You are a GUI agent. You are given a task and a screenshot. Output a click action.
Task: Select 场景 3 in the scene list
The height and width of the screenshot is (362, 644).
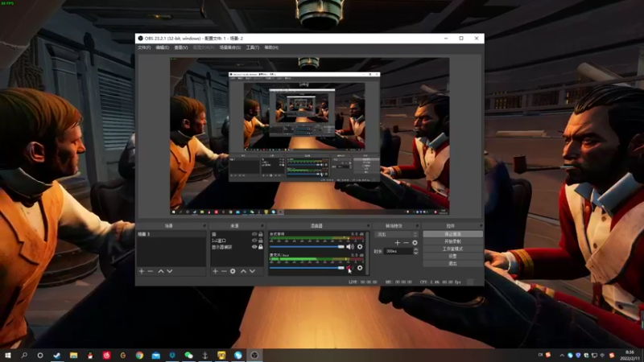coord(171,234)
